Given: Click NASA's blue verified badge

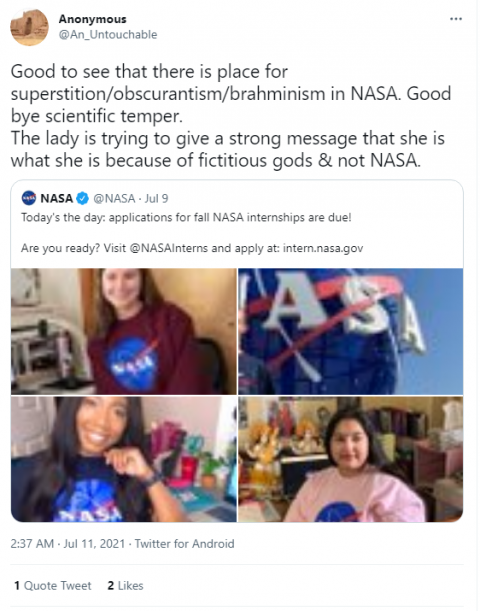Looking at the screenshot, I should point(82,198).
